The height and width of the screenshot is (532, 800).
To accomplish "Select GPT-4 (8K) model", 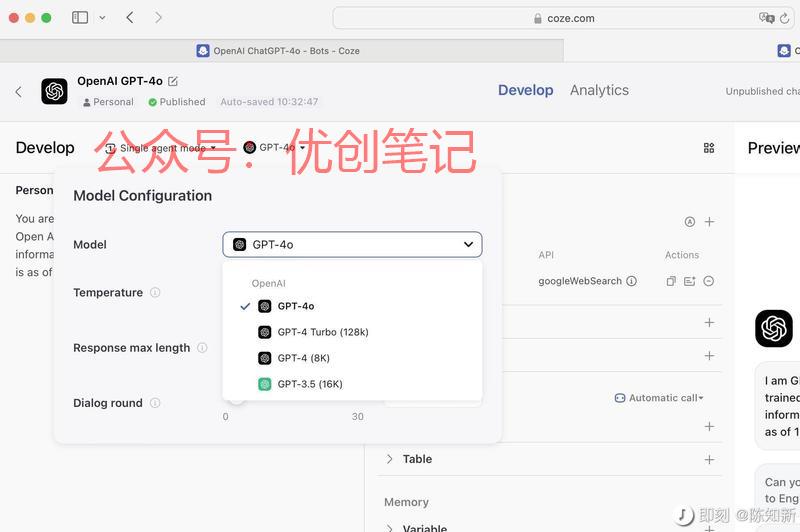I will pyautogui.click(x=352, y=358).
